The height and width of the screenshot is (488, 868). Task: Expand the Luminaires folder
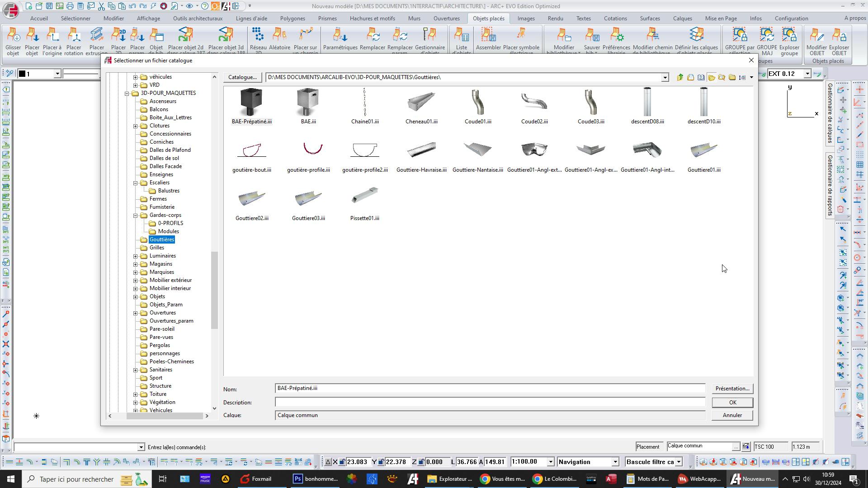135,256
